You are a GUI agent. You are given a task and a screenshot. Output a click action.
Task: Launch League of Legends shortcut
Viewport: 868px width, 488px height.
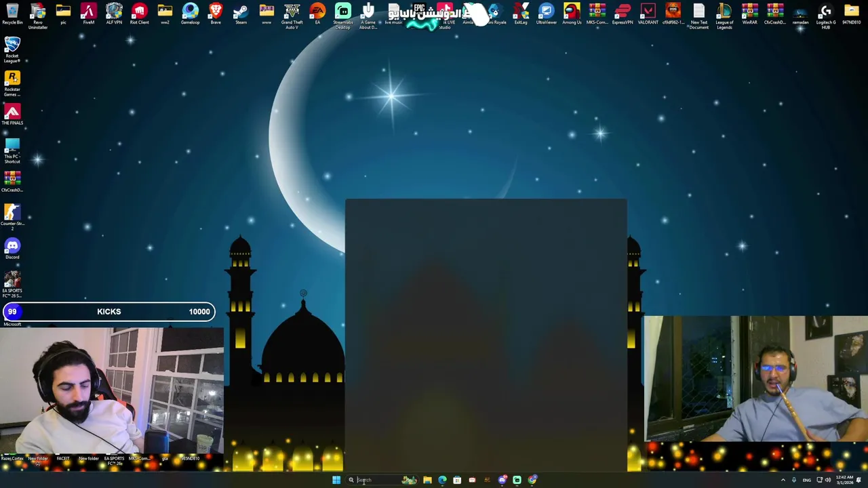pyautogui.click(x=724, y=16)
